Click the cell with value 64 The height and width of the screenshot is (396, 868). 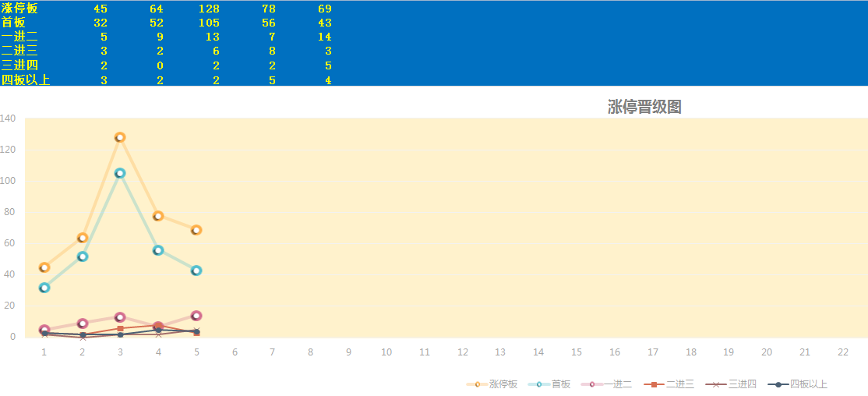(157, 9)
